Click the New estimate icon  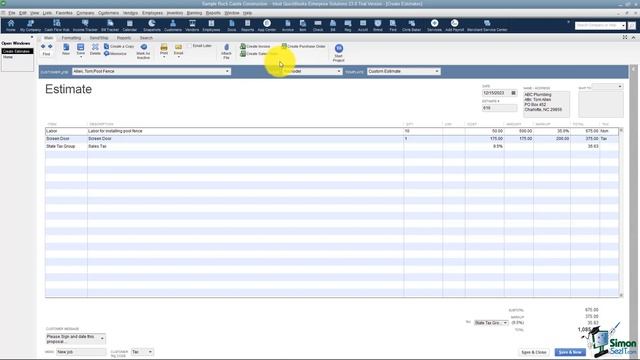[x=66, y=49]
